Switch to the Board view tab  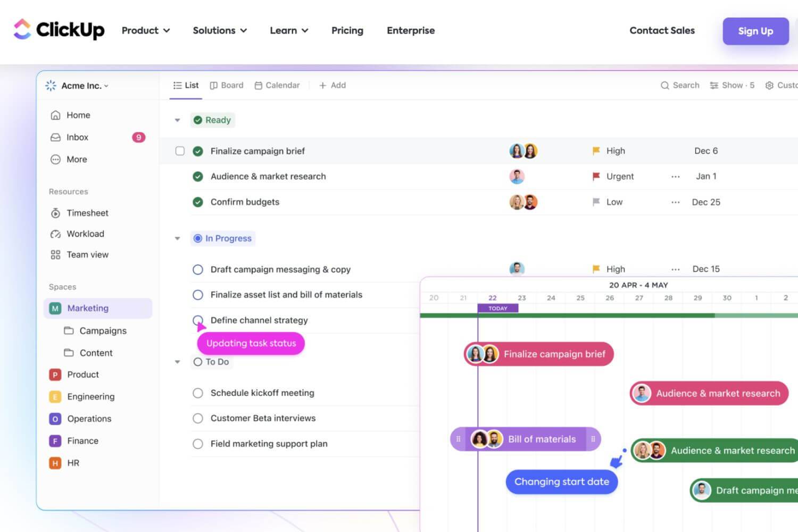point(227,85)
